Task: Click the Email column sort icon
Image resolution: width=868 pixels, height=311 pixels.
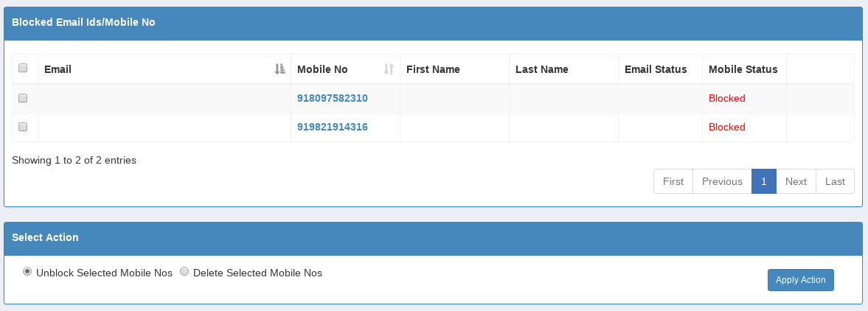Action: pos(280,69)
